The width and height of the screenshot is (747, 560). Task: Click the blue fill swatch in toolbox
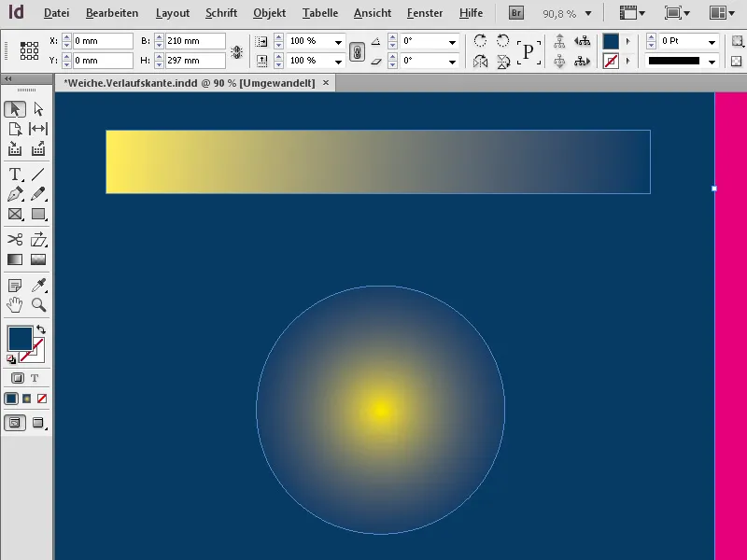coord(20,338)
